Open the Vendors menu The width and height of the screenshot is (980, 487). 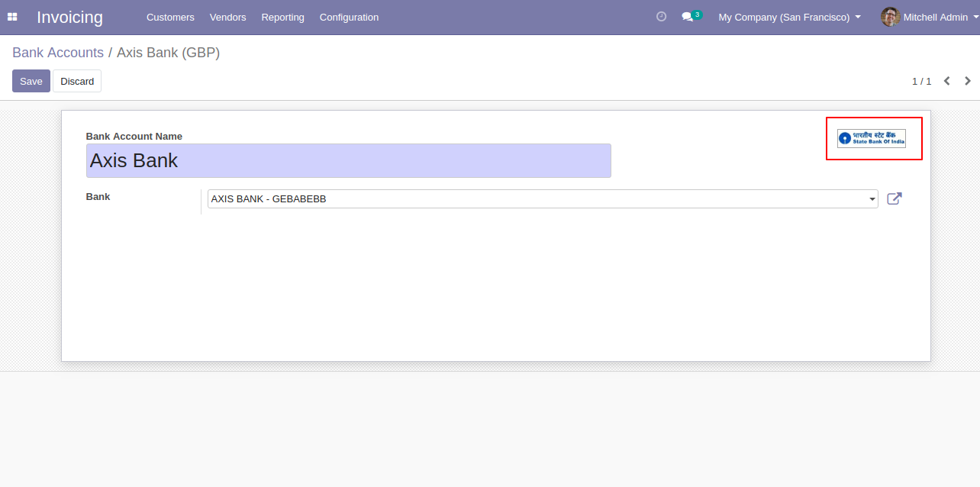pyautogui.click(x=227, y=17)
